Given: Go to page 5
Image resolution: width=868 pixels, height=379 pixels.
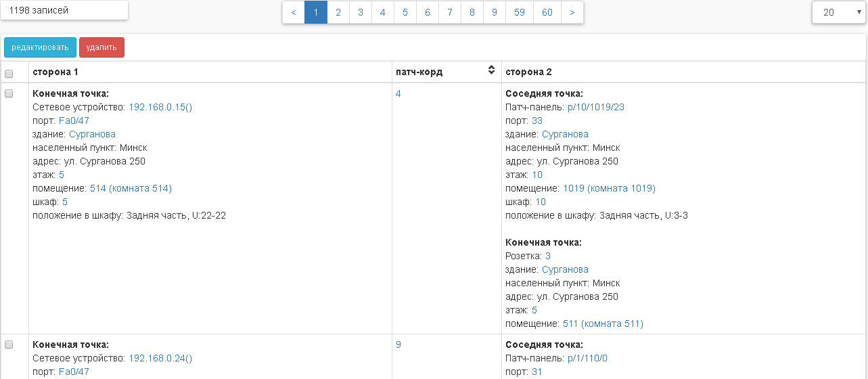Looking at the screenshot, I should (x=405, y=12).
